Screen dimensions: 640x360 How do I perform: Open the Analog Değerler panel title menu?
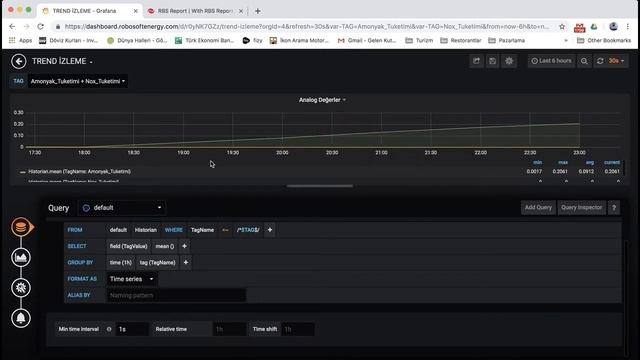(322, 100)
